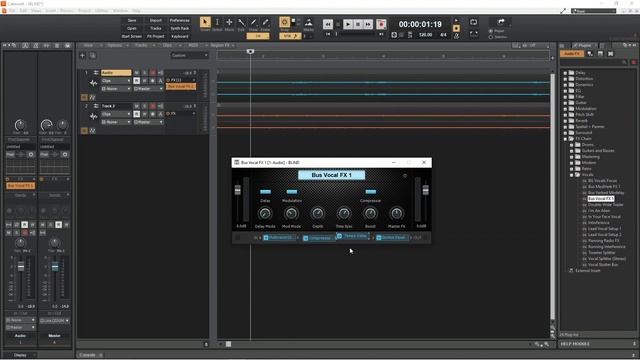
Task: Toggle the Snap to grid button
Action: tap(284, 22)
